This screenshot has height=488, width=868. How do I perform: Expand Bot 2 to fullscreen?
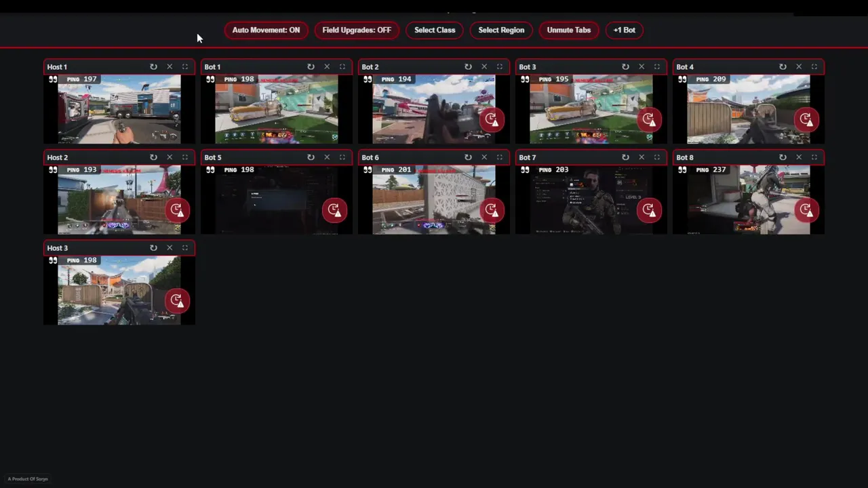click(500, 67)
